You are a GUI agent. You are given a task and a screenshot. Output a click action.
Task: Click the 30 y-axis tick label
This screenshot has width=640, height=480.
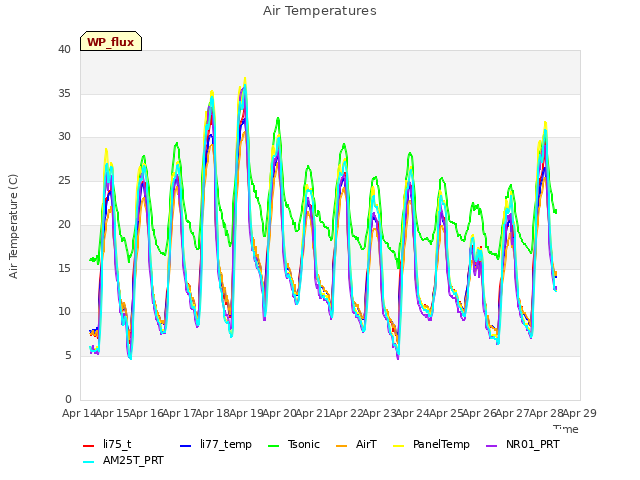point(64,137)
